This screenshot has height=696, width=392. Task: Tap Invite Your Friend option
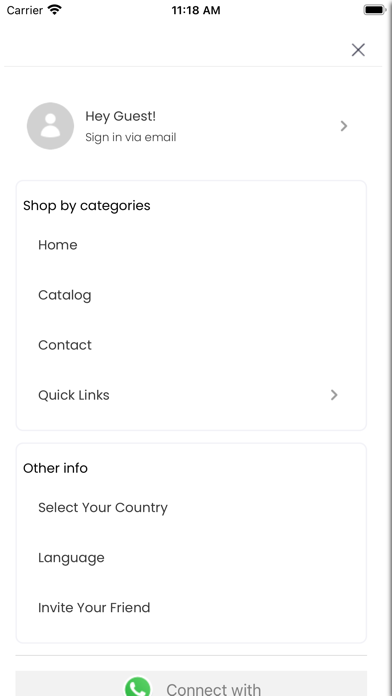(94, 607)
